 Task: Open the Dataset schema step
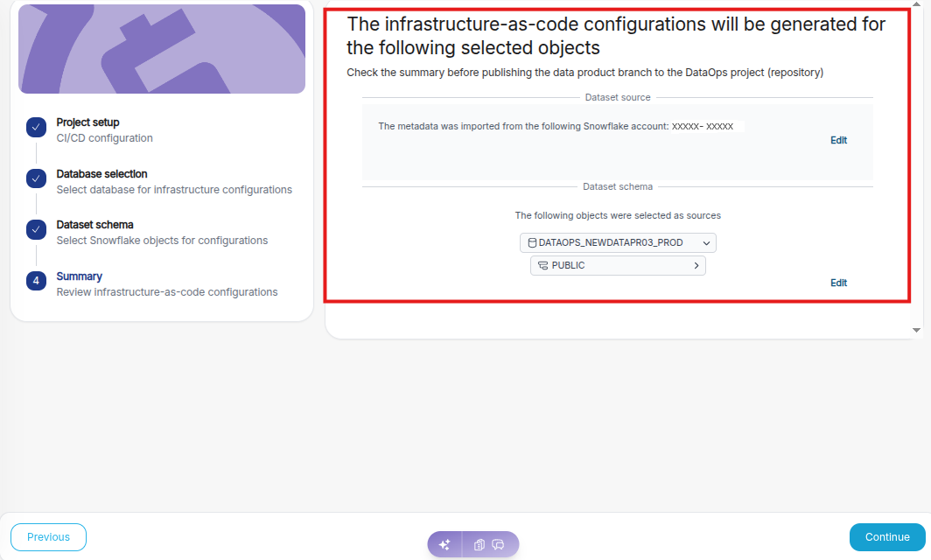[94, 225]
